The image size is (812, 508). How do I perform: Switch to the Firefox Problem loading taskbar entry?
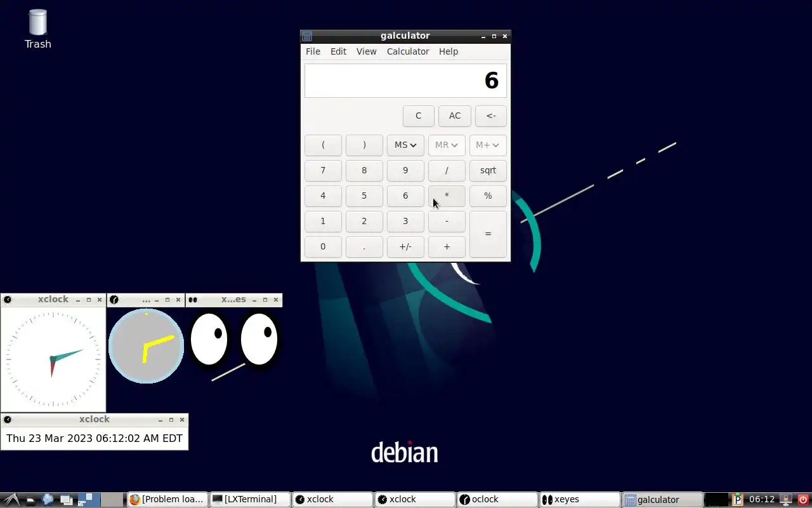pyautogui.click(x=167, y=500)
